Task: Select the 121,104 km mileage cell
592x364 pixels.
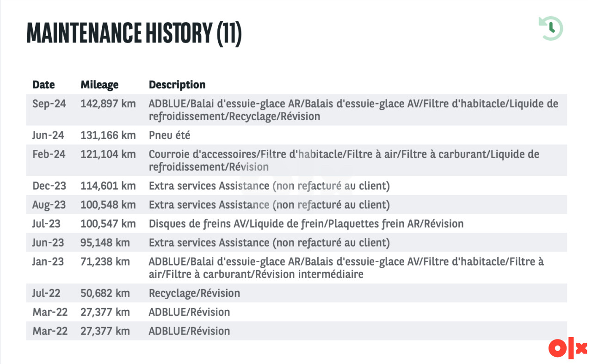Action: click(x=108, y=154)
